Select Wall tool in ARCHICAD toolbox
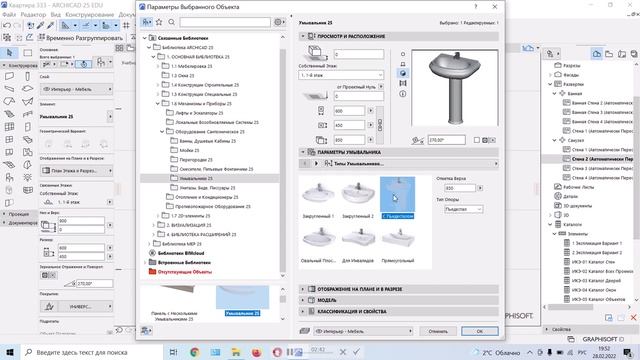The image size is (640, 360). click(9, 76)
